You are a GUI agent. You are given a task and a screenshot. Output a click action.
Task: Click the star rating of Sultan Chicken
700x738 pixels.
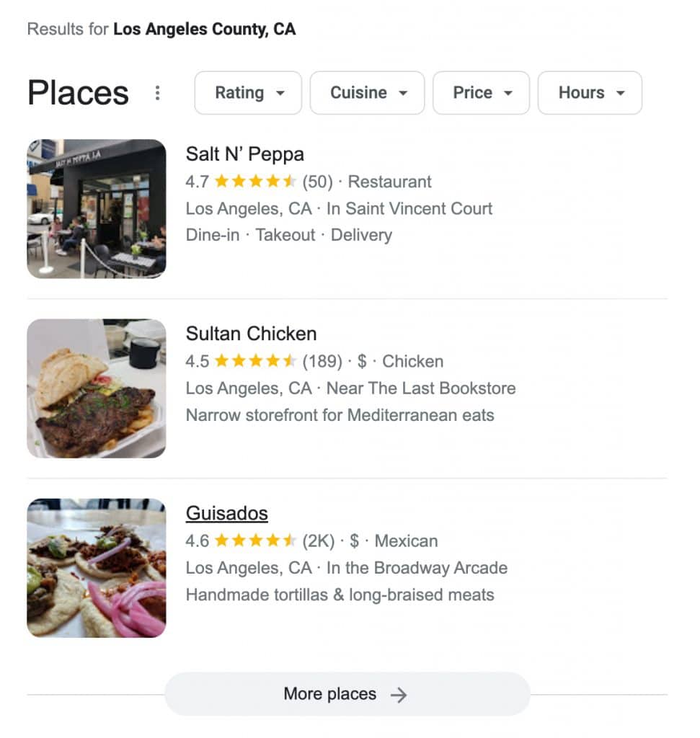[x=255, y=362]
